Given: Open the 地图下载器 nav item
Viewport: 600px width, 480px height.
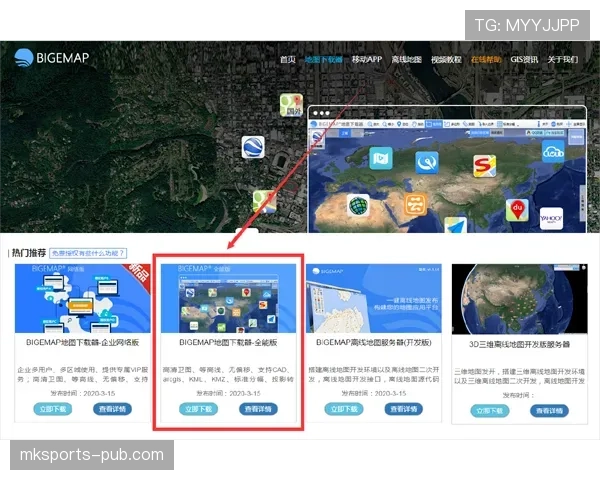Looking at the screenshot, I should 324,59.
